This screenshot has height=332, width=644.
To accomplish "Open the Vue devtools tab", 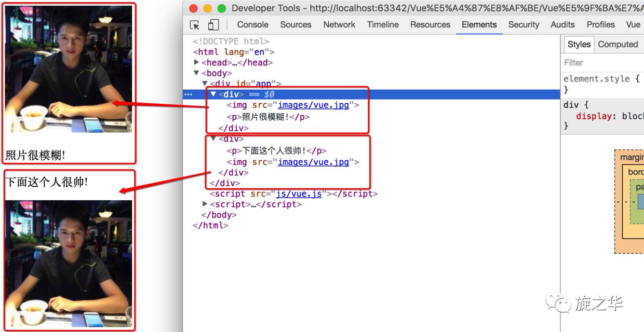I will click(633, 24).
